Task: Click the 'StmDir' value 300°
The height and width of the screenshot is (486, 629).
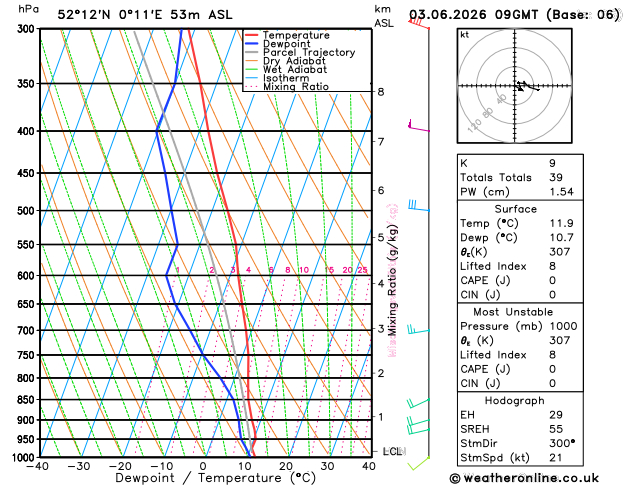Action: (562, 443)
